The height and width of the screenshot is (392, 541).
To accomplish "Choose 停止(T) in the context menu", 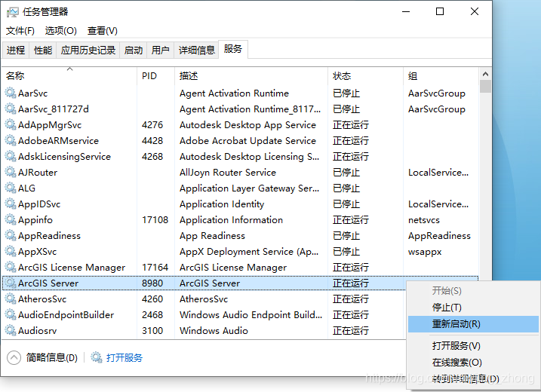I will 473,307.
